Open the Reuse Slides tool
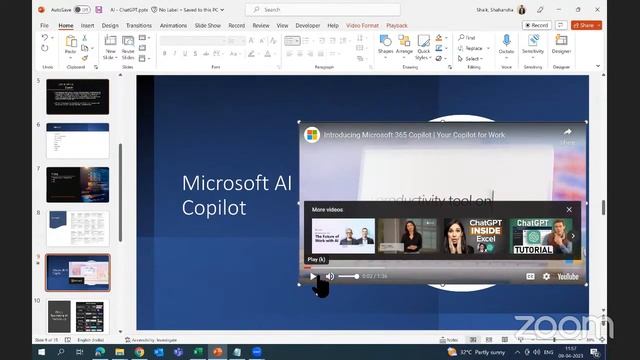Image resolution: width=640 pixels, height=360 pixels. 128,47
